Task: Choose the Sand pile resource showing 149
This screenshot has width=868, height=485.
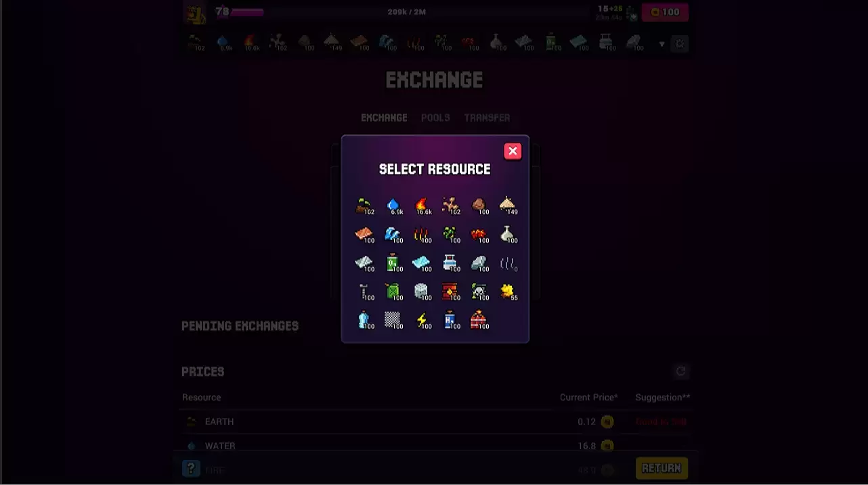Action: 508,206
